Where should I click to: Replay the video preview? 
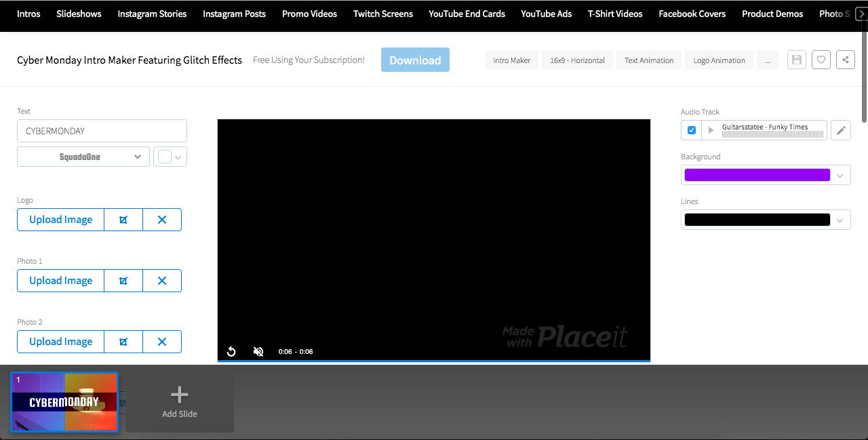231,351
